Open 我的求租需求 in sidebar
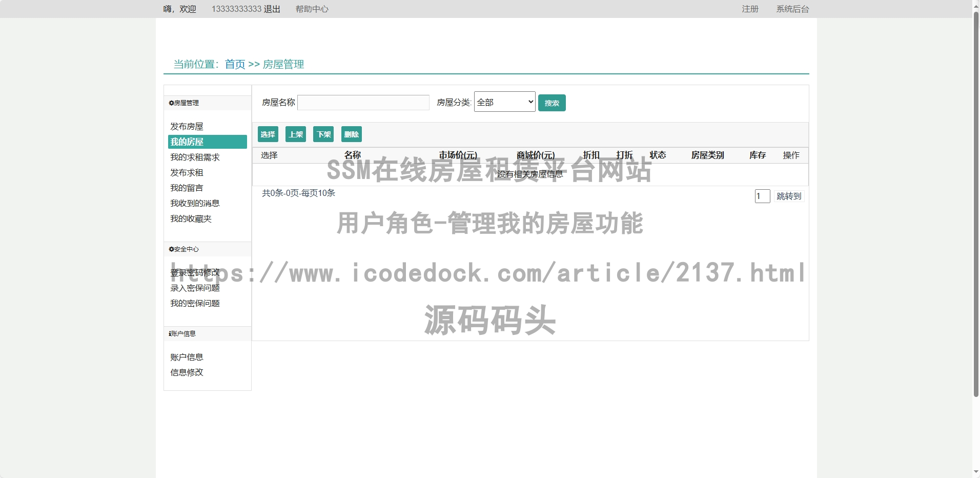The image size is (980, 478). click(x=195, y=157)
